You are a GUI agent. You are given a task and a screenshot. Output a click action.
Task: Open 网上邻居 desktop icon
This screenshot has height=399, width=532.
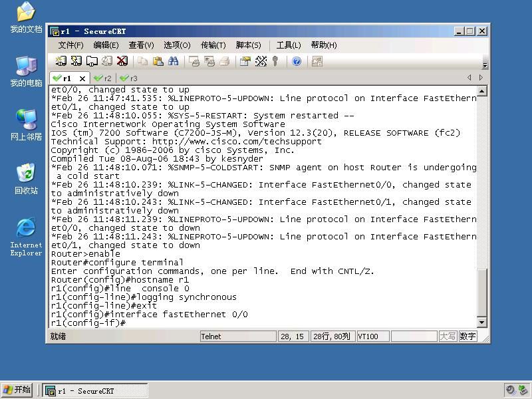(x=26, y=125)
